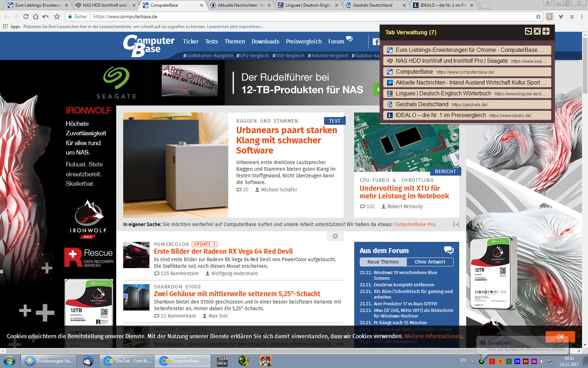
Task: Click the star icon inside the address bar
Action: pos(538,16)
